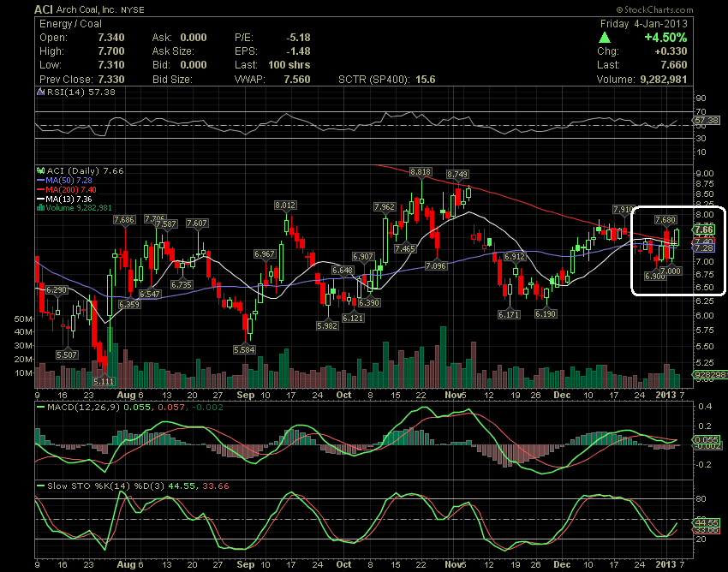
Task: Click the P/E value -5.18
Action: [298, 38]
